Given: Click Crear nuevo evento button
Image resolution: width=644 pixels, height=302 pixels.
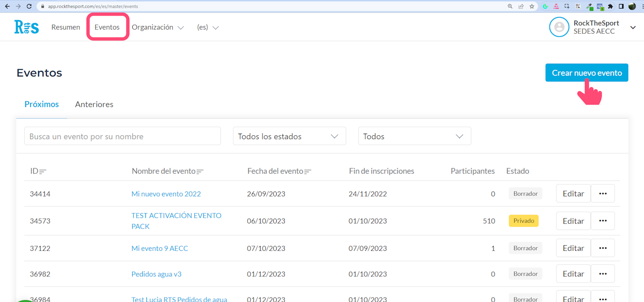Looking at the screenshot, I should pyautogui.click(x=587, y=73).
